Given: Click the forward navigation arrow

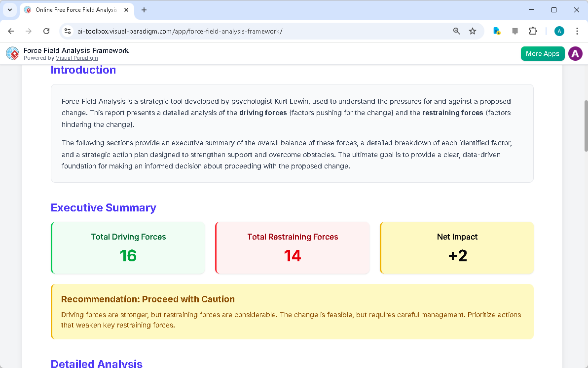Looking at the screenshot, I should tap(29, 31).
